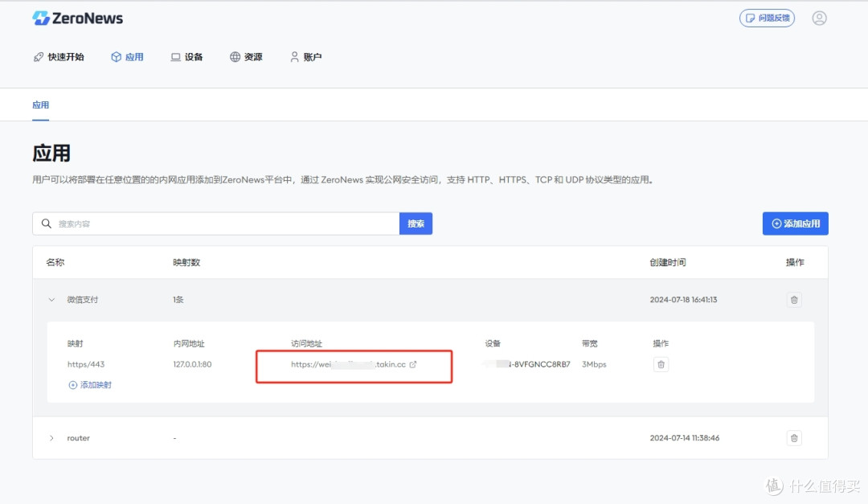The image size is (868, 504).
Task: Delete the https/443 mapping via trash icon
Action: coord(661,364)
